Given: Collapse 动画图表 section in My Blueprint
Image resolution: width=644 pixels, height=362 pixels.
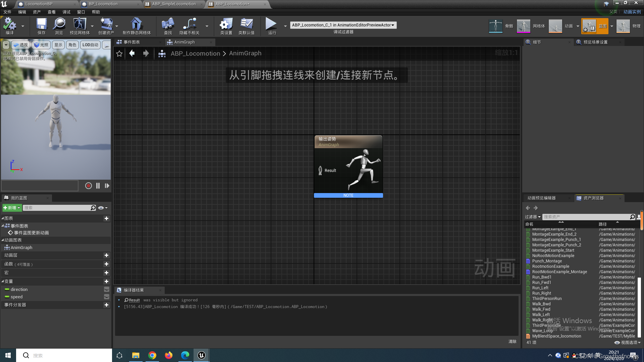Looking at the screenshot, I should (3, 240).
